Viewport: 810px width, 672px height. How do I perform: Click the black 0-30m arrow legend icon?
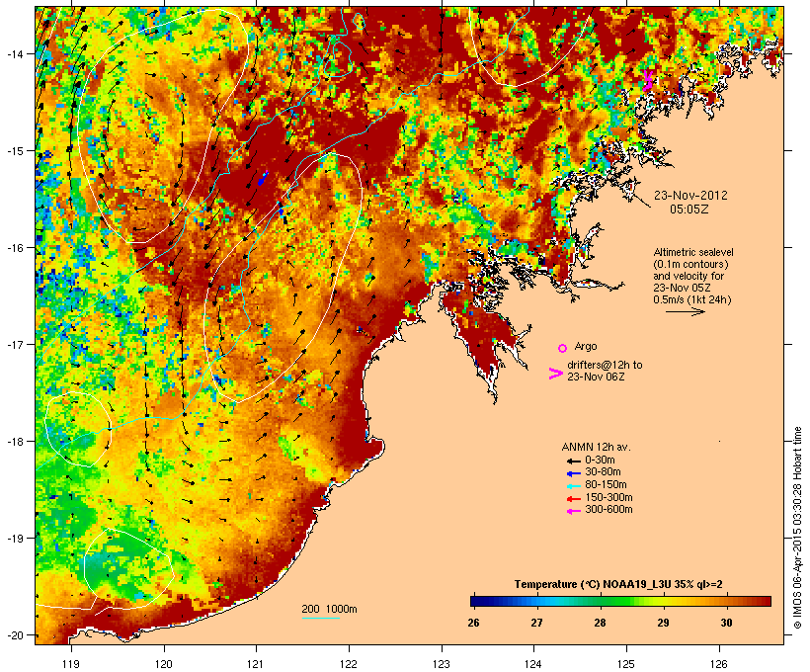[x=573, y=461]
